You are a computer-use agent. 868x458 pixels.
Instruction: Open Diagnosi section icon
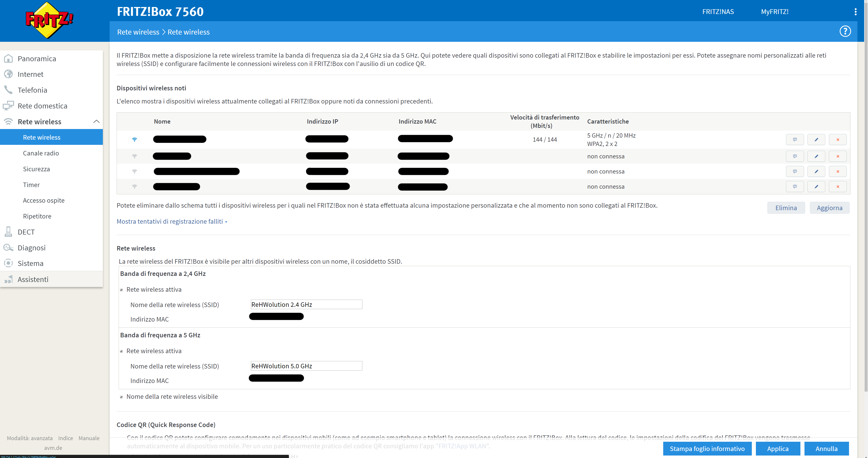tap(8, 247)
